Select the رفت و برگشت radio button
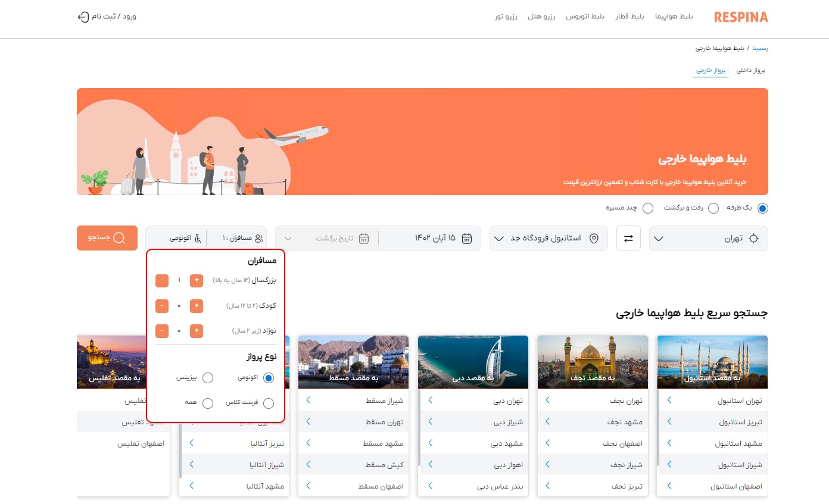Screen dimensions: 829x504 click(713, 208)
